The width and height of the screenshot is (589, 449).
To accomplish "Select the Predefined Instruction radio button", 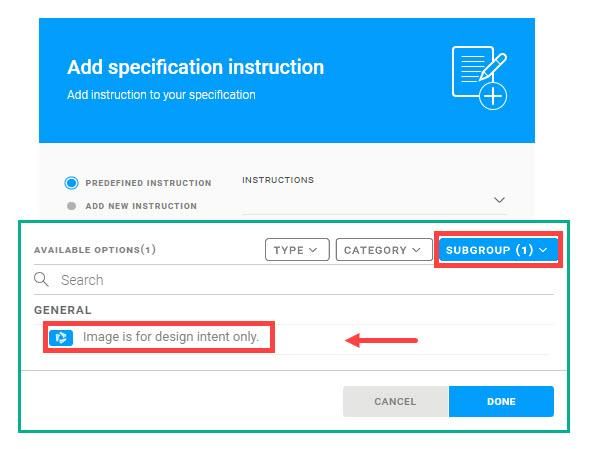I will (71, 183).
